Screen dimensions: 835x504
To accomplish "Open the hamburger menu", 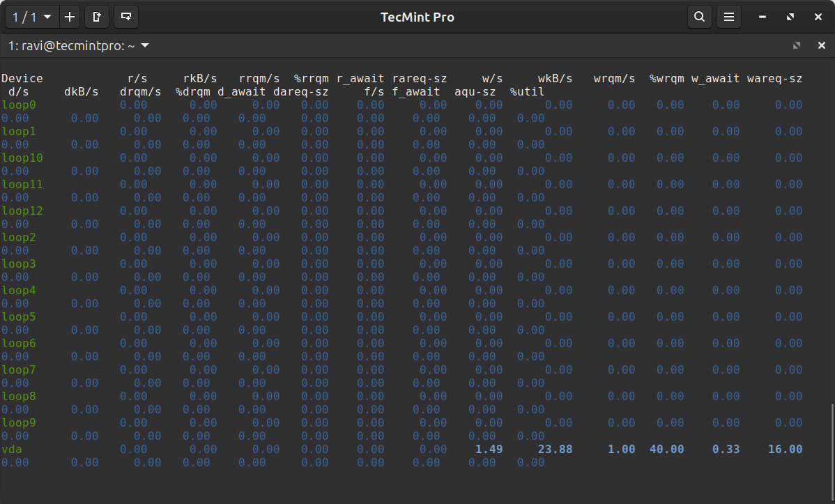I will pos(729,17).
